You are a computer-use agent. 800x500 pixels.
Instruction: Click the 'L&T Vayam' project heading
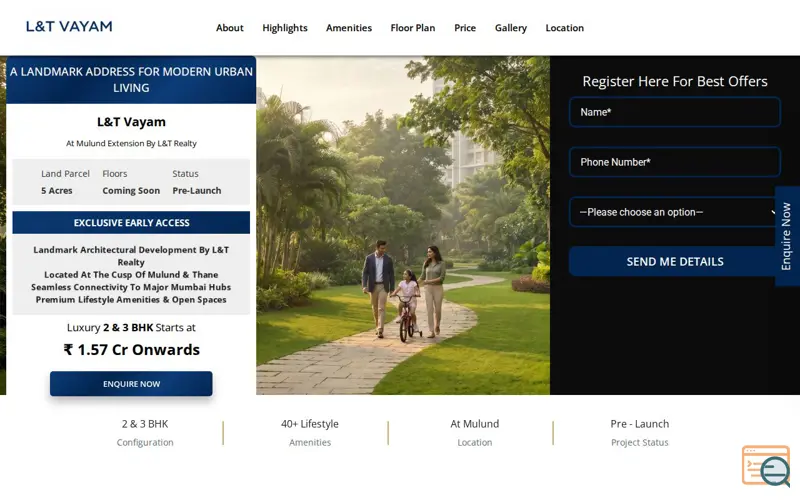coord(131,122)
